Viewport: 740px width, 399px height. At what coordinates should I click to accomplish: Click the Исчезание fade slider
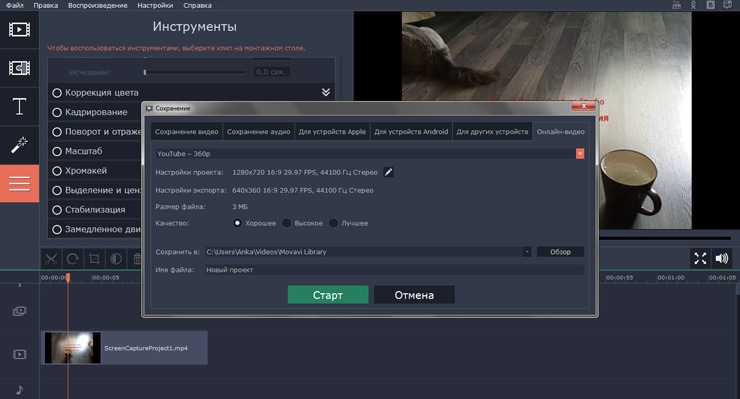click(x=195, y=72)
